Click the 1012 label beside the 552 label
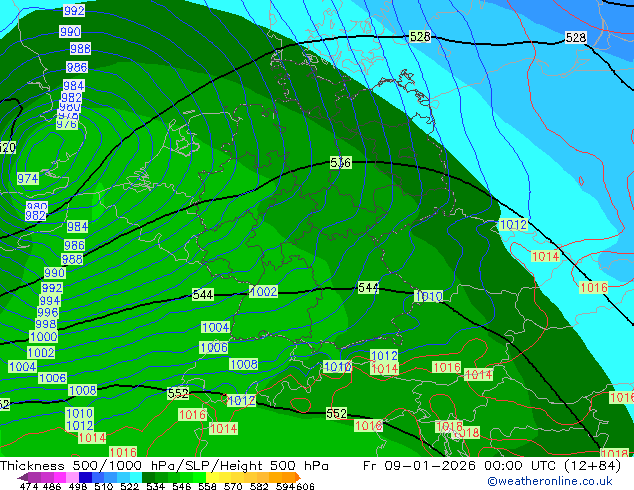Screen dimensions: 634x490 pos(241,401)
